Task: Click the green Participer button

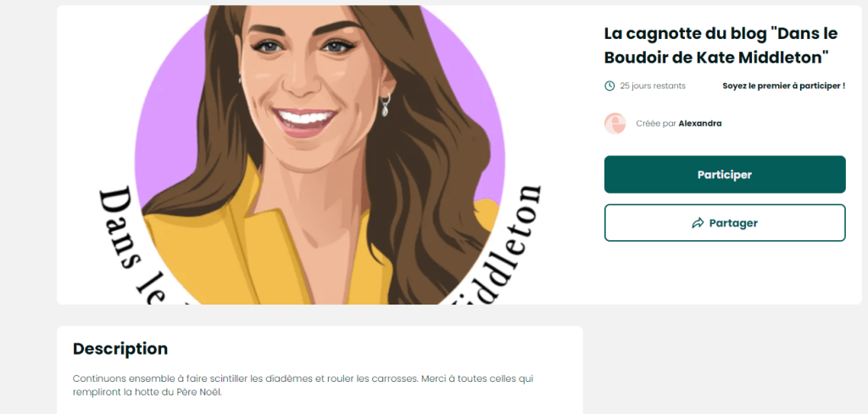Action: (725, 175)
